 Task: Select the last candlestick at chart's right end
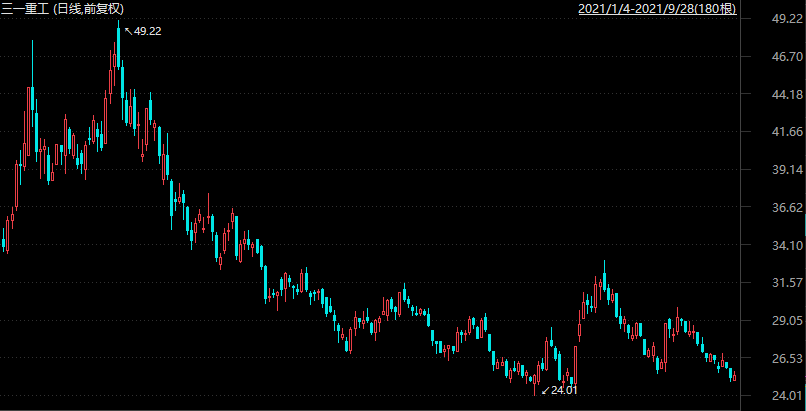point(733,375)
